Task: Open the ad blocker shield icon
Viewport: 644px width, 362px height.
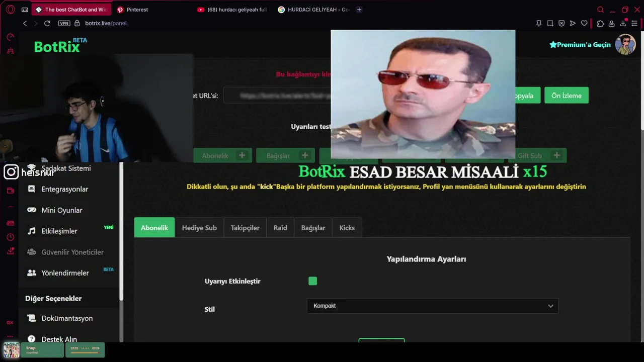Action: pyautogui.click(x=561, y=23)
